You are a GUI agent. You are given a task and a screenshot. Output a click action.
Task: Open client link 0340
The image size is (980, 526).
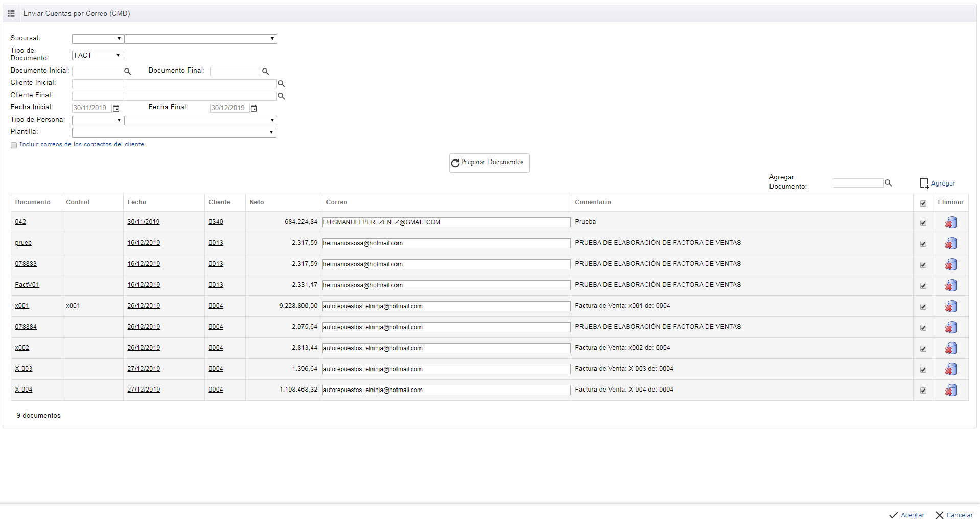click(216, 222)
